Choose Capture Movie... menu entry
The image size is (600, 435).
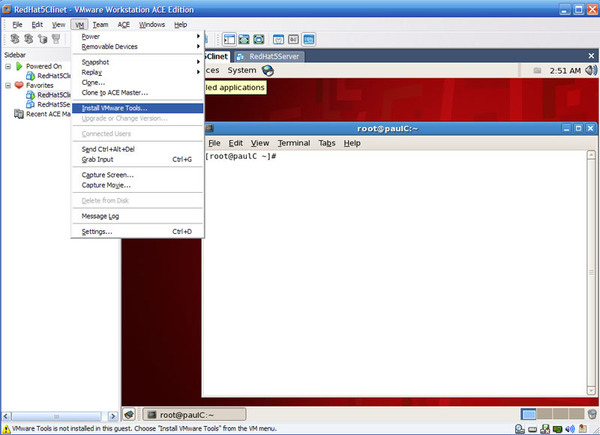(137, 185)
